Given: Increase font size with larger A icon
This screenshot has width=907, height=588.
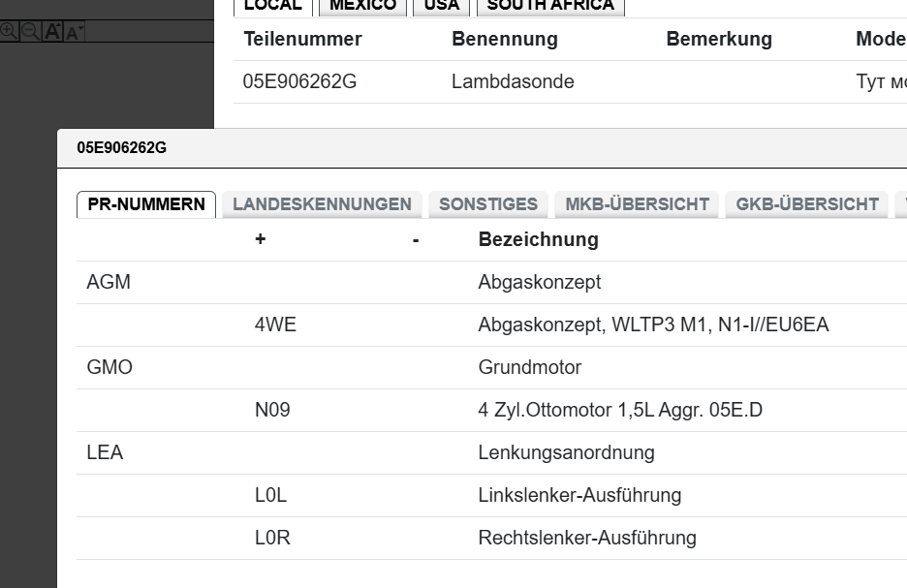Looking at the screenshot, I should (x=52, y=31).
